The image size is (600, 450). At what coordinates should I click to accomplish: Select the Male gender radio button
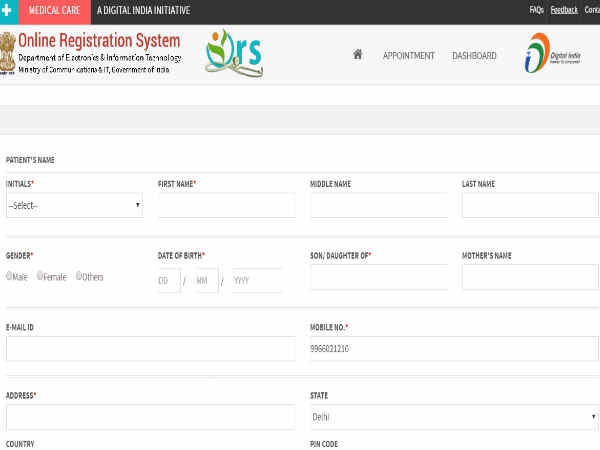click(x=9, y=276)
